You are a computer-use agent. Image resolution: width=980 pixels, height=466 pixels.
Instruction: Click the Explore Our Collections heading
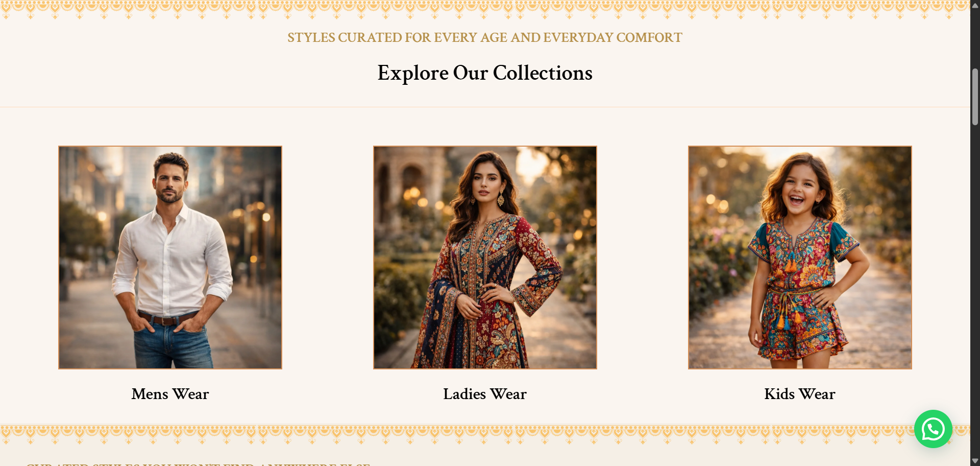(485, 73)
